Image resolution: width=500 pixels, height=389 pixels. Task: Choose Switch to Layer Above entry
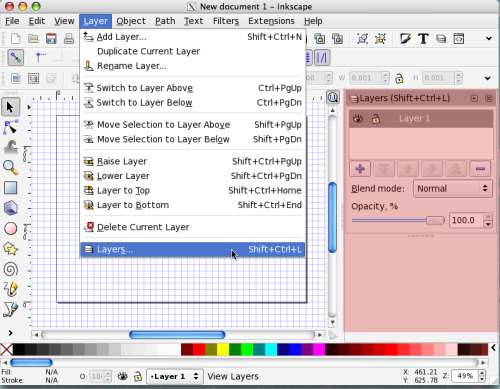click(193, 88)
